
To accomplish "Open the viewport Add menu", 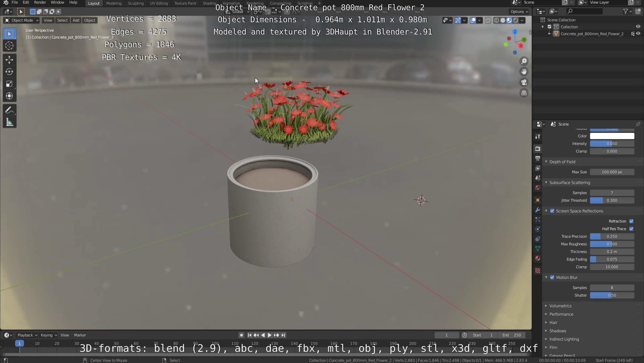I will coord(76,20).
